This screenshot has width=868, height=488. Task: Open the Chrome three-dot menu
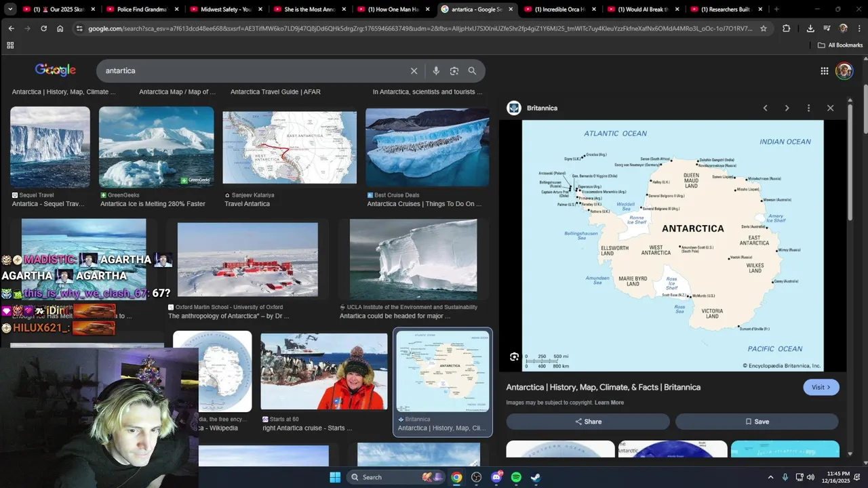coord(859,28)
